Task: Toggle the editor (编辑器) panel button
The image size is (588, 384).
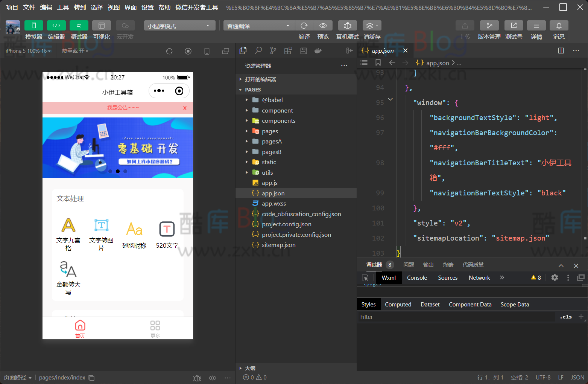Action: coord(56,26)
